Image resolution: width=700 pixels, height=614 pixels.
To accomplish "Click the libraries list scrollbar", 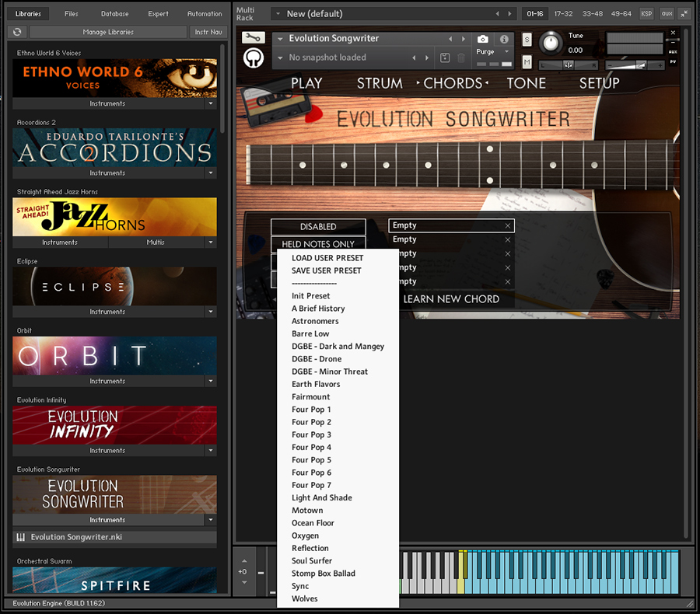I will click(222, 89).
